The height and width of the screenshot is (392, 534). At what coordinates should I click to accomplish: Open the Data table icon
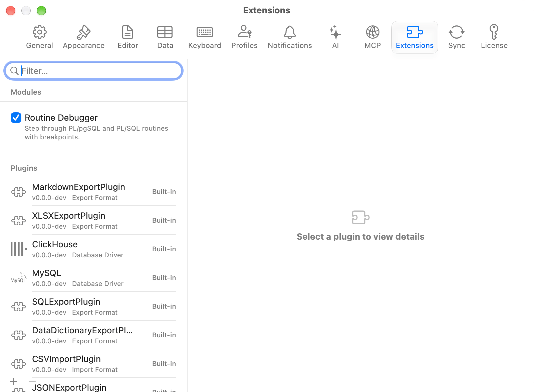[165, 32]
